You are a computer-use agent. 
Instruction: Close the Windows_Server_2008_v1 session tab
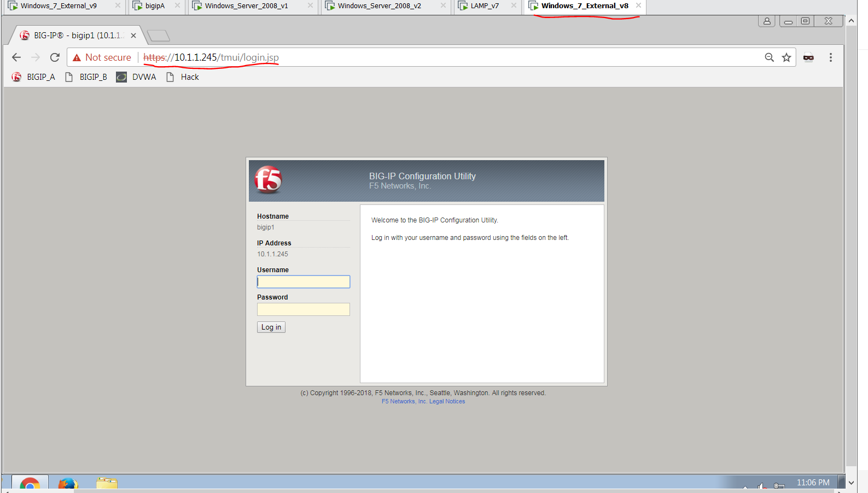click(x=310, y=5)
